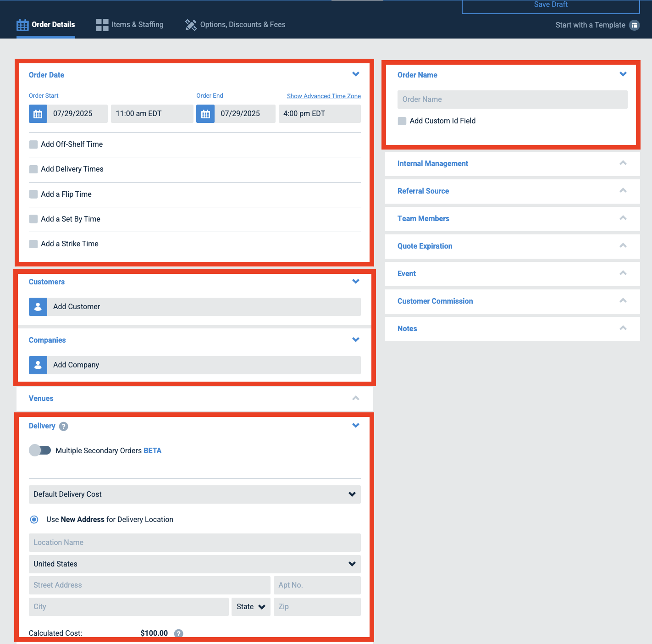Collapse the Customers section chevron
This screenshot has height=644, width=652.
click(x=356, y=282)
